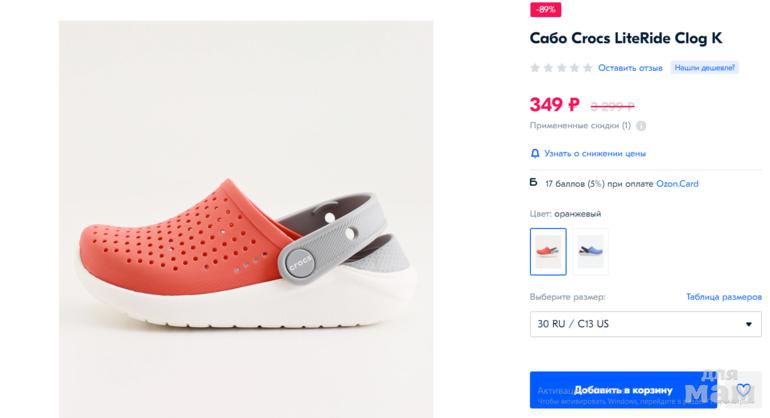Viewport: 770px width, 418px height.
Task: Click the Оставить отзыв link
Action: (630, 68)
